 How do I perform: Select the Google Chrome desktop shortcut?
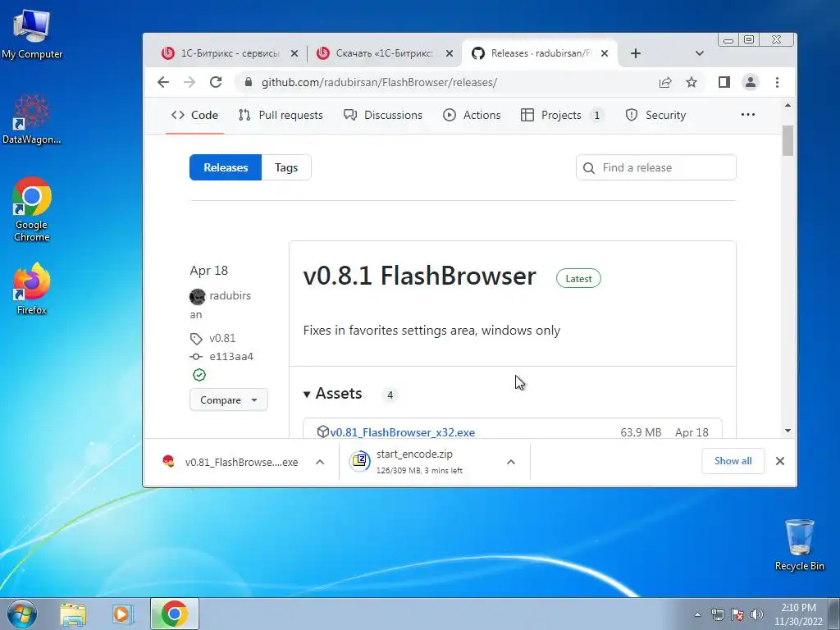click(x=32, y=210)
